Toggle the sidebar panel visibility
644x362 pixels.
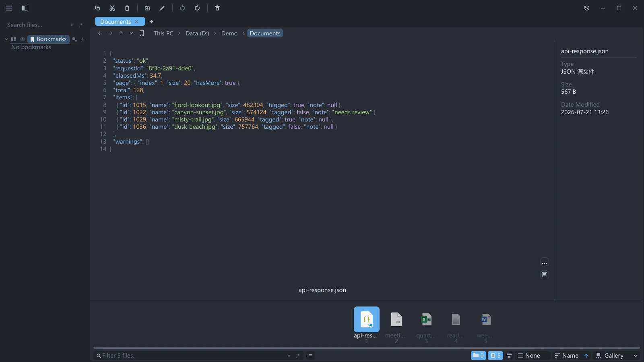click(25, 8)
